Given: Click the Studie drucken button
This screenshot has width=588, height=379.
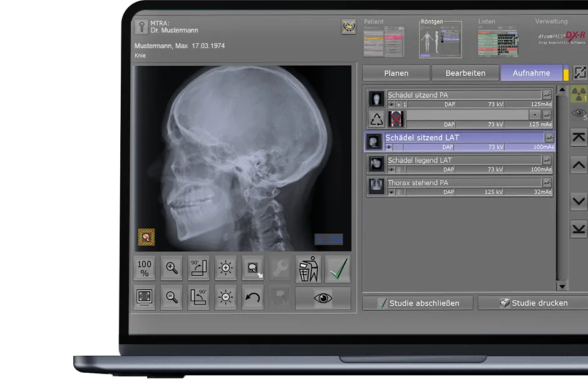Looking at the screenshot, I should click(x=533, y=303).
